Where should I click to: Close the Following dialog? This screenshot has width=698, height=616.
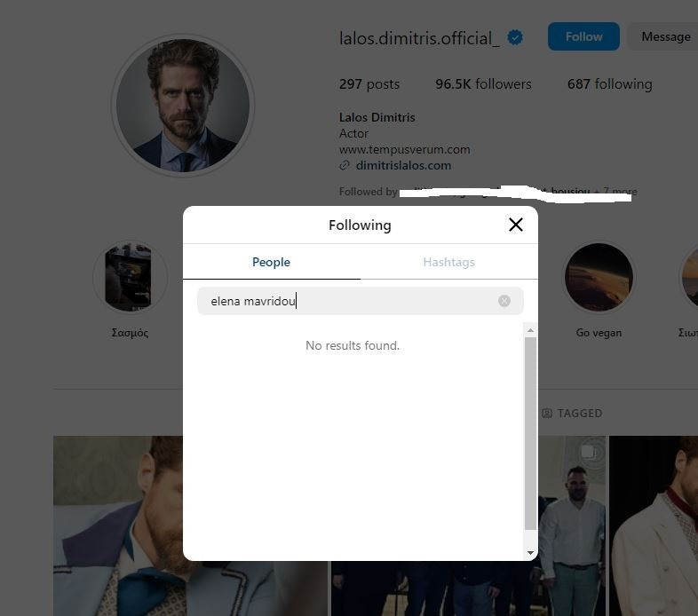pos(516,225)
